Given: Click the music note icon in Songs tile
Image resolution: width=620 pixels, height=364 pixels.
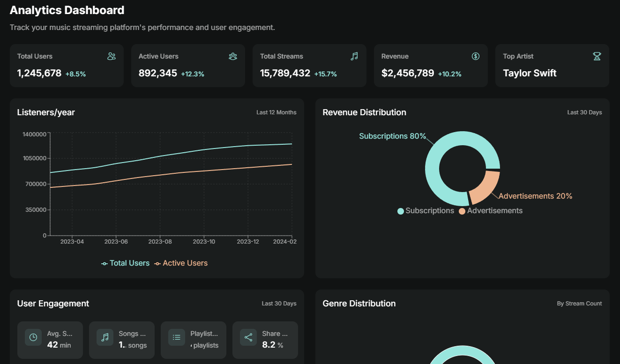Looking at the screenshot, I should tap(105, 337).
